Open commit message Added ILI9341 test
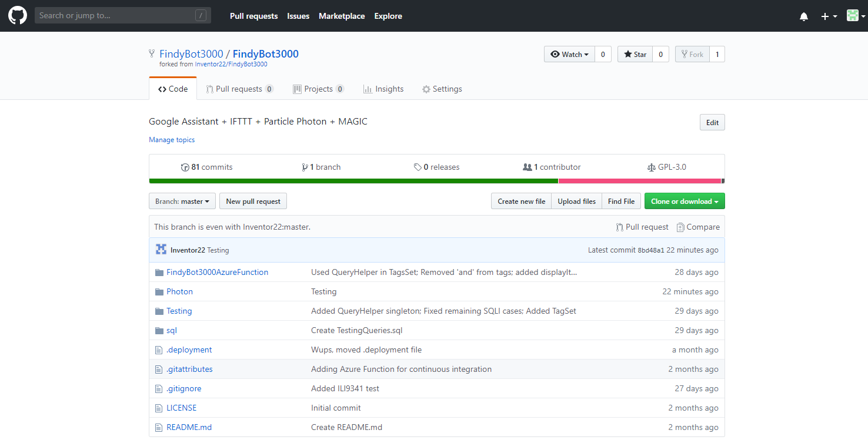Image resolution: width=868 pixels, height=440 pixels. pos(345,388)
